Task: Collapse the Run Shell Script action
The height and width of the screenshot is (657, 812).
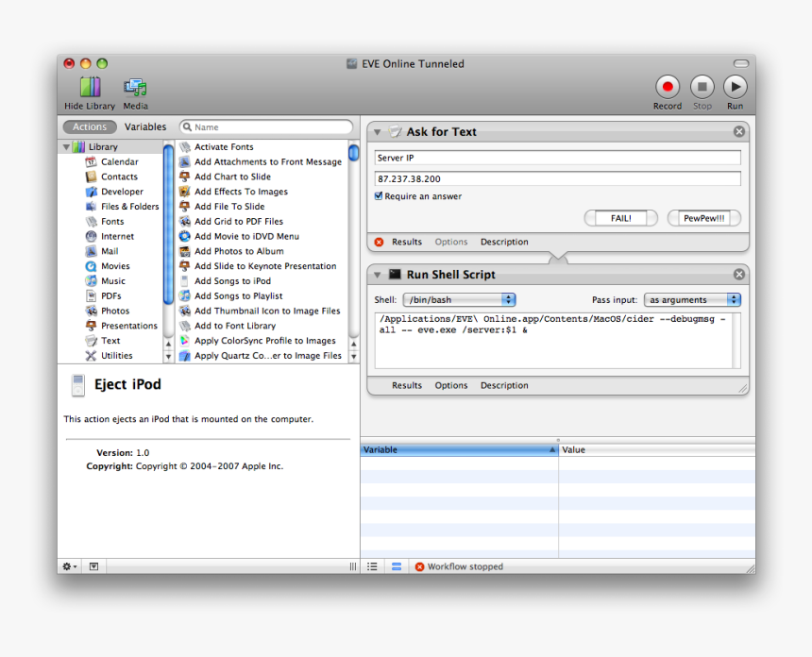Action: click(378, 275)
